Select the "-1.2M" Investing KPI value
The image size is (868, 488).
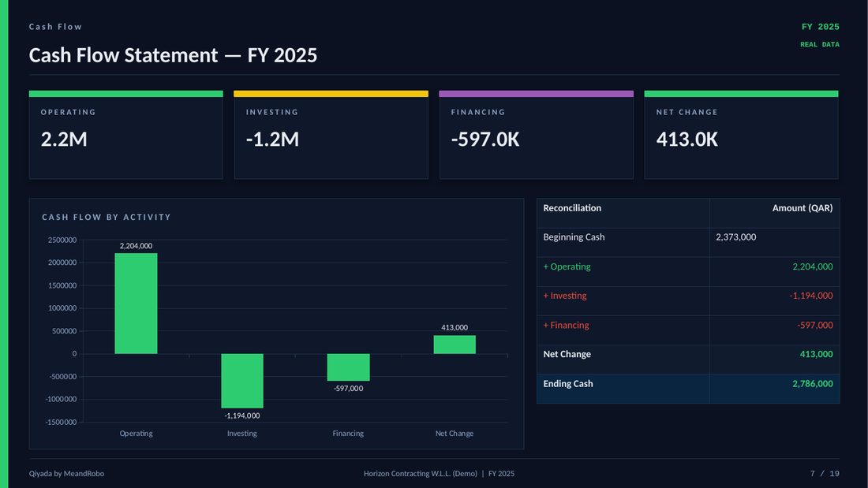pos(272,139)
